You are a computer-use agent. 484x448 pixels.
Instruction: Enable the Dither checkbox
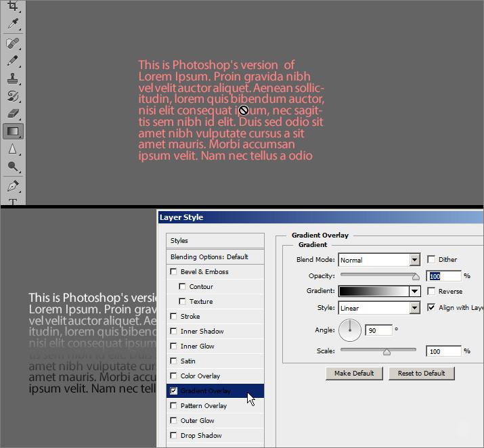(432, 259)
